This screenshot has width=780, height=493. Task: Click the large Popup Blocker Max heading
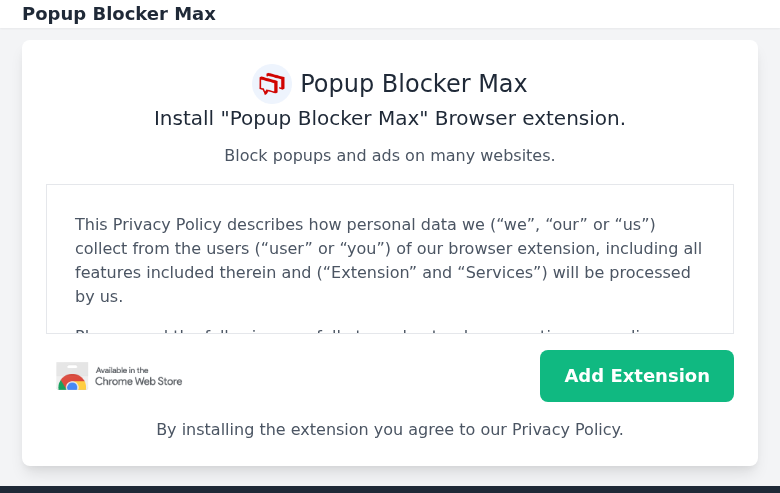(413, 84)
